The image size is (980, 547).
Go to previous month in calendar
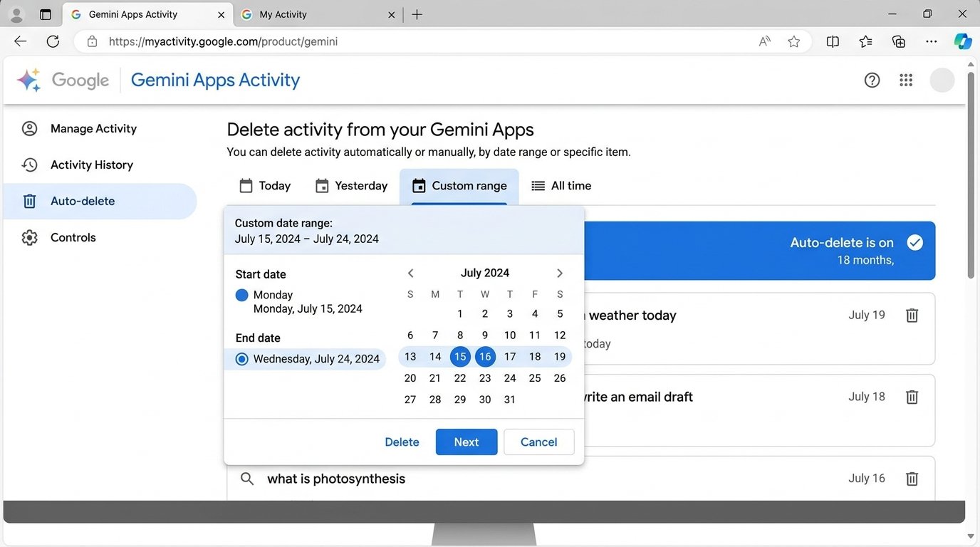point(410,273)
